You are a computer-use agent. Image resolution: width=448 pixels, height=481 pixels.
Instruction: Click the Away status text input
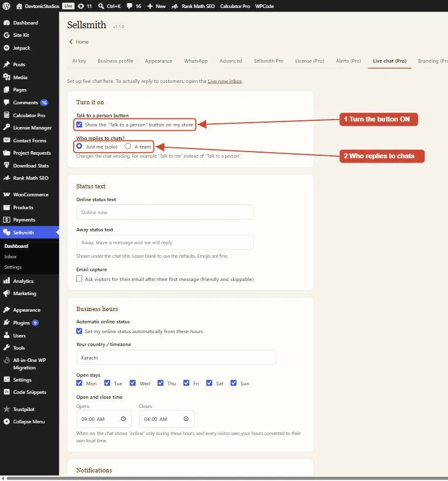(165, 242)
